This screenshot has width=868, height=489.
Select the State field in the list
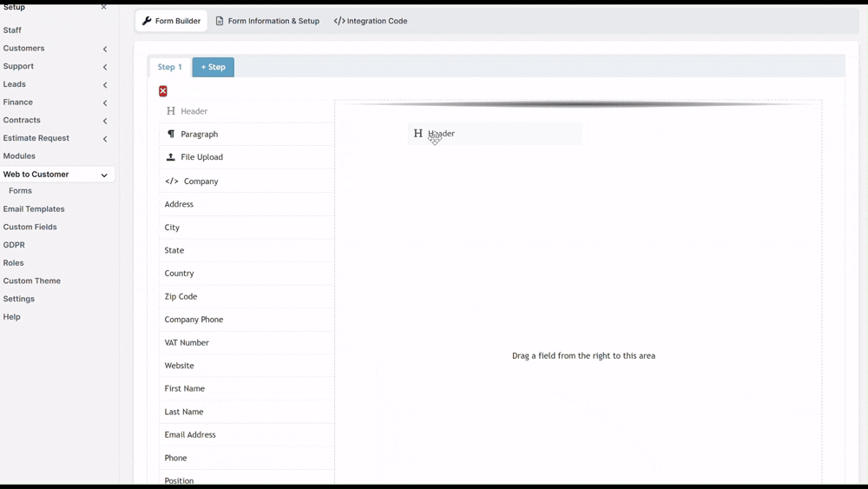point(247,250)
